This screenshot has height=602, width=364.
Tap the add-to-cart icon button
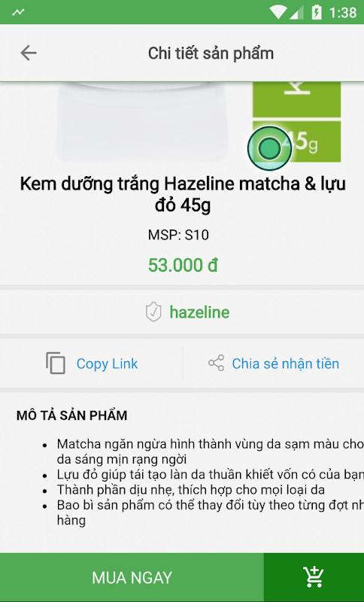pos(314,577)
